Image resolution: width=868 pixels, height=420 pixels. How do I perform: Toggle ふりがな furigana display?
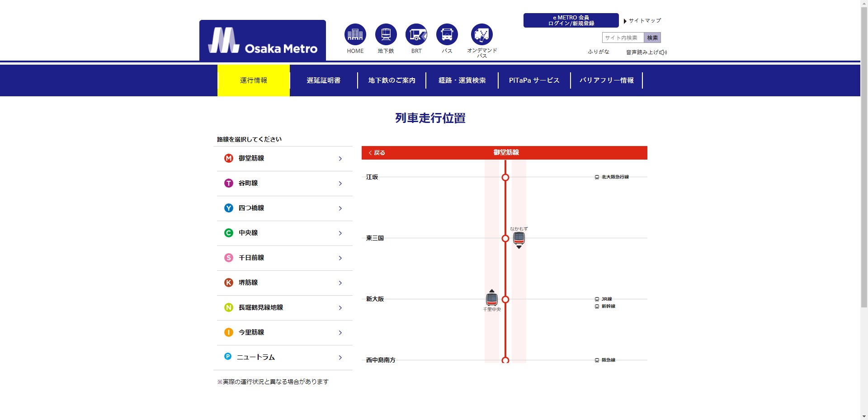click(x=598, y=52)
